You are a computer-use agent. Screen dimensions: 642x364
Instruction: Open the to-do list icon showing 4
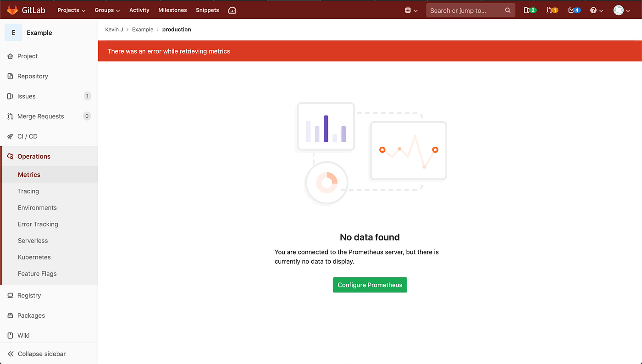tap(574, 10)
